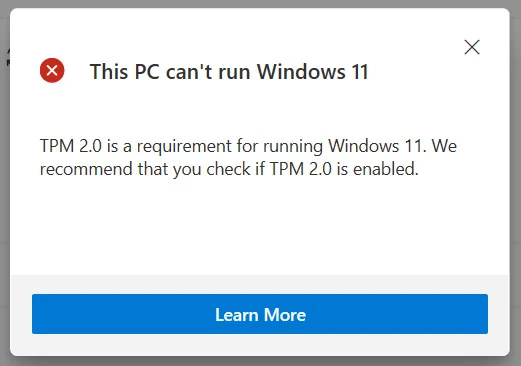Click "This PC" at the start of the heading
The height and width of the screenshot is (366, 521).
click(x=125, y=71)
